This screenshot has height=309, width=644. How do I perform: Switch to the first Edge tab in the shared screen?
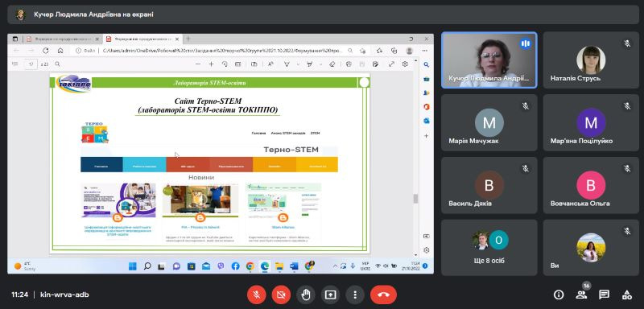coord(61,39)
